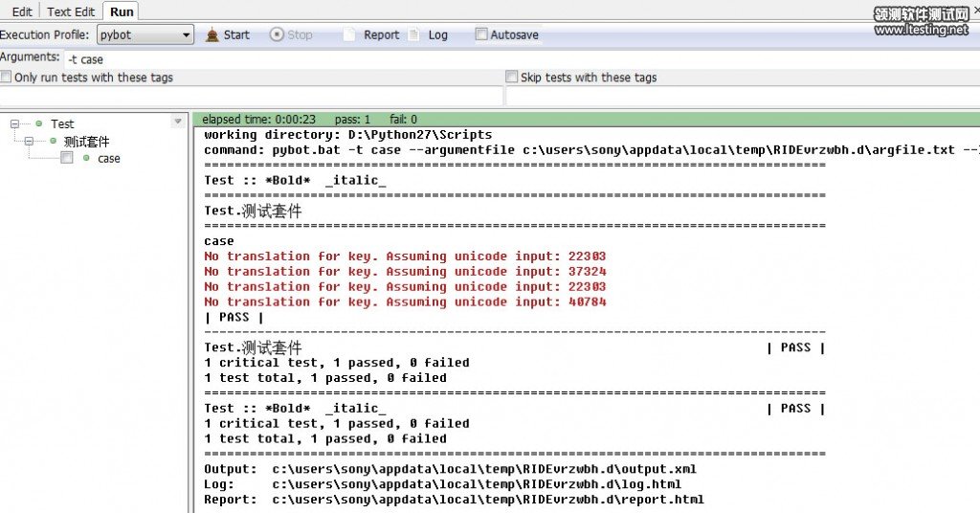Click the Start robot icon
Viewport: 980px width, 513px height.
click(212, 35)
